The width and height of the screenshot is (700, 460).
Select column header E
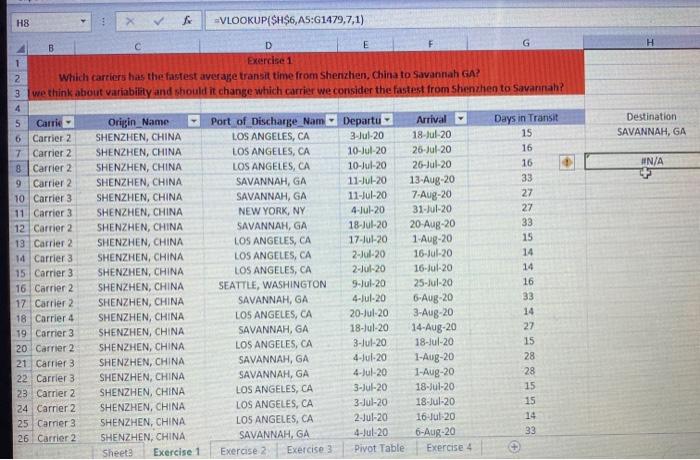(365, 44)
